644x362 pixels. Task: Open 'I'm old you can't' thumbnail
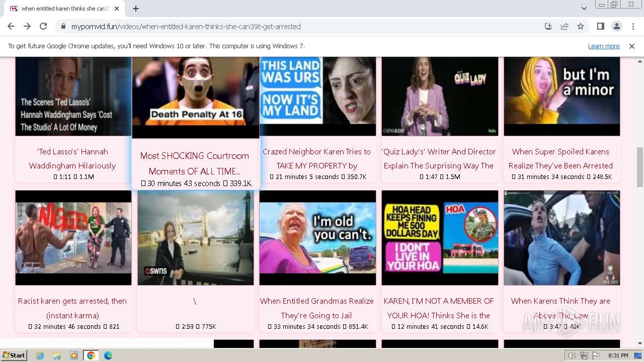pos(317,237)
